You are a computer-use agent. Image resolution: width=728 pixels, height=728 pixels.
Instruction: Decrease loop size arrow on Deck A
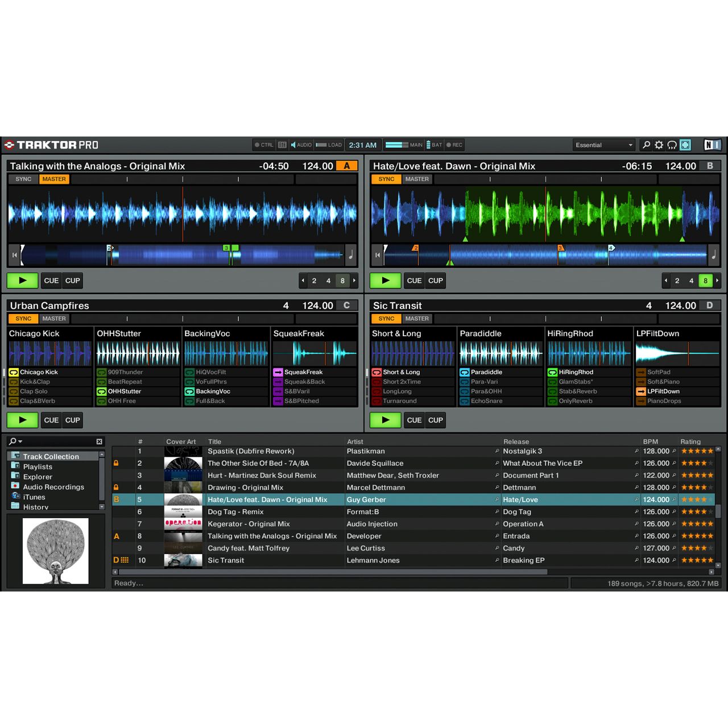[x=303, y=280]
